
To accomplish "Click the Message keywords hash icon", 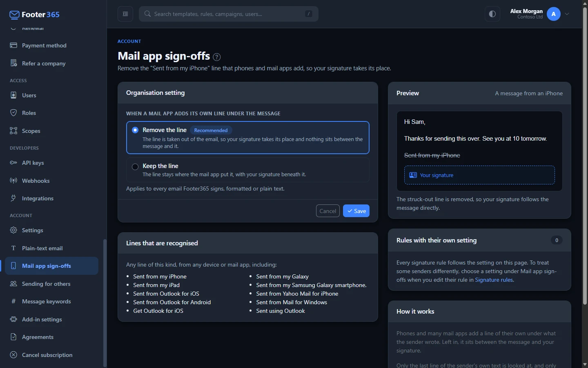I will [x=13, y=301].
